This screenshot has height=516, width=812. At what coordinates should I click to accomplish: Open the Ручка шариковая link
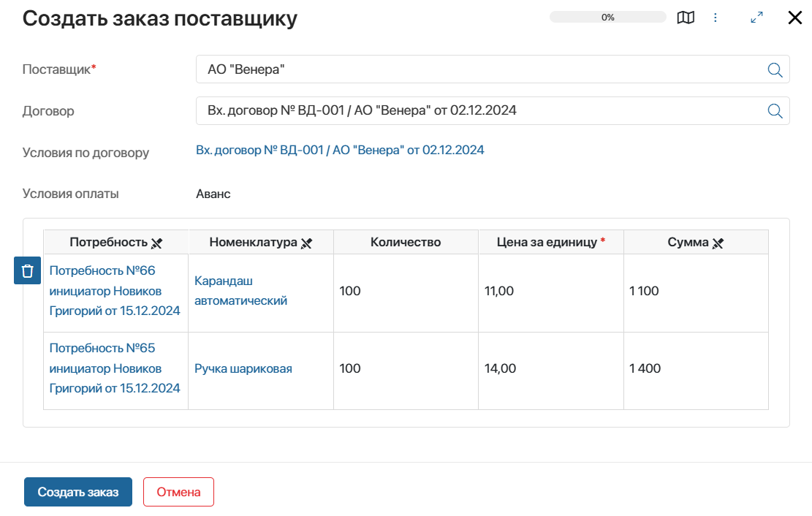tap(243, 368)
